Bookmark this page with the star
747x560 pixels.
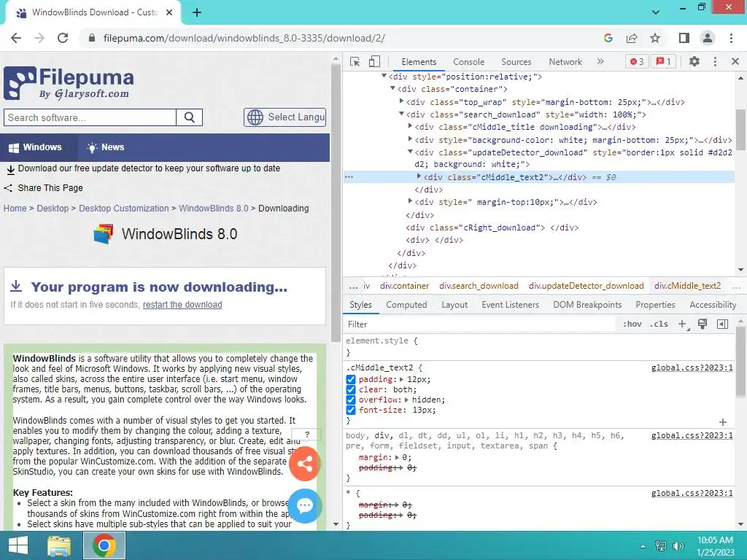[x=655, y=38]
